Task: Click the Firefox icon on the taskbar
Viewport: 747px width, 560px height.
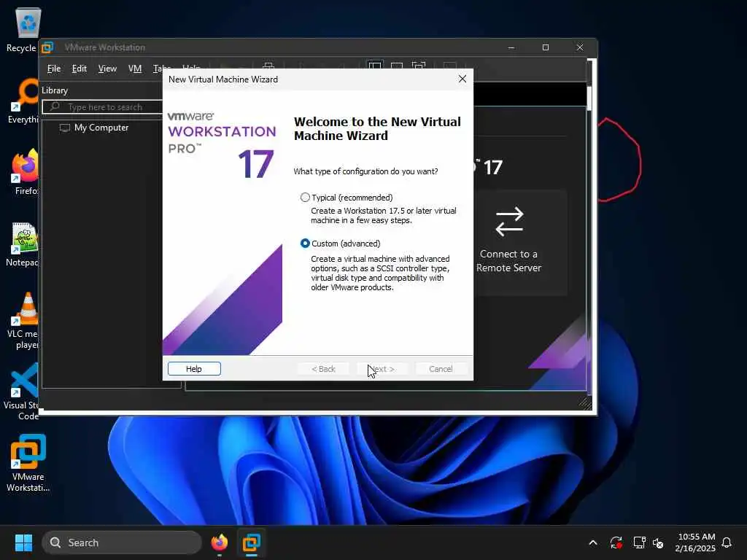Action: pos(219,542)
